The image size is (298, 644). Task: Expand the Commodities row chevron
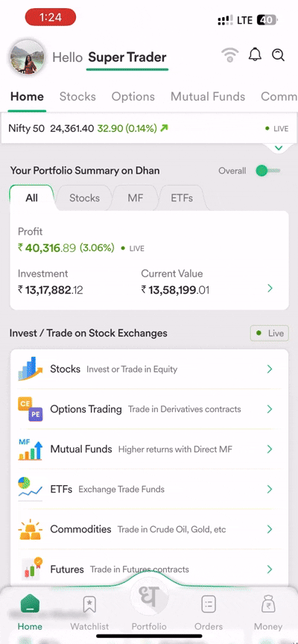point(270,529)
